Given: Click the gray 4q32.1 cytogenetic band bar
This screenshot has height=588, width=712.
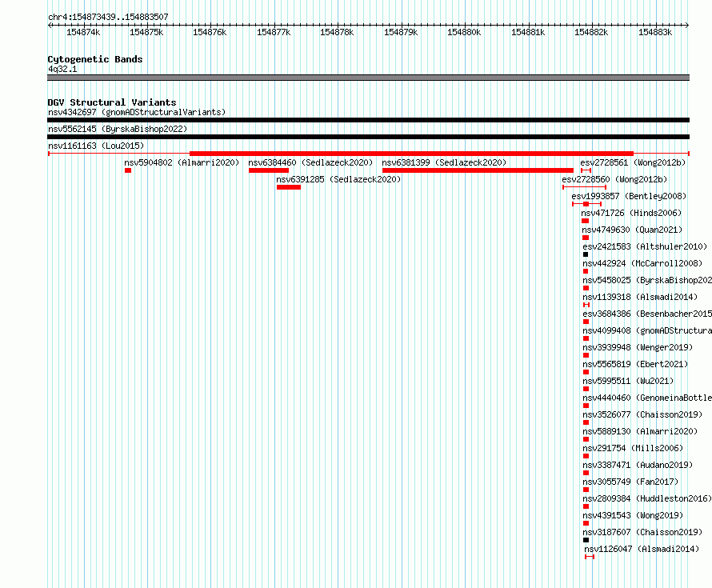Looking at the screenshot, I should tap(368, 78).
